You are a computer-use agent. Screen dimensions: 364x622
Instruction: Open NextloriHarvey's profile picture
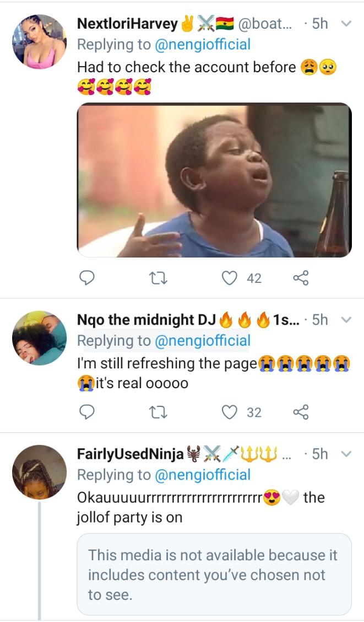(x=40, y=41)
